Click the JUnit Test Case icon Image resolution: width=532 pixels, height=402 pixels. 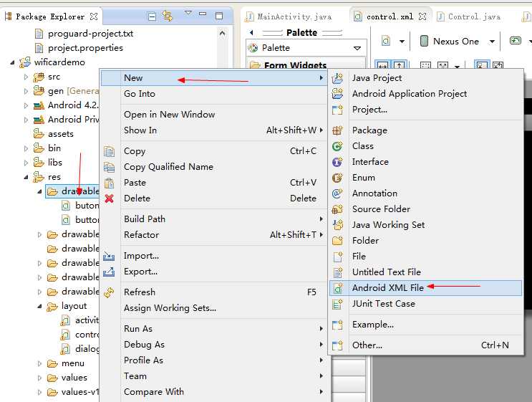click(x=337, y=304)
